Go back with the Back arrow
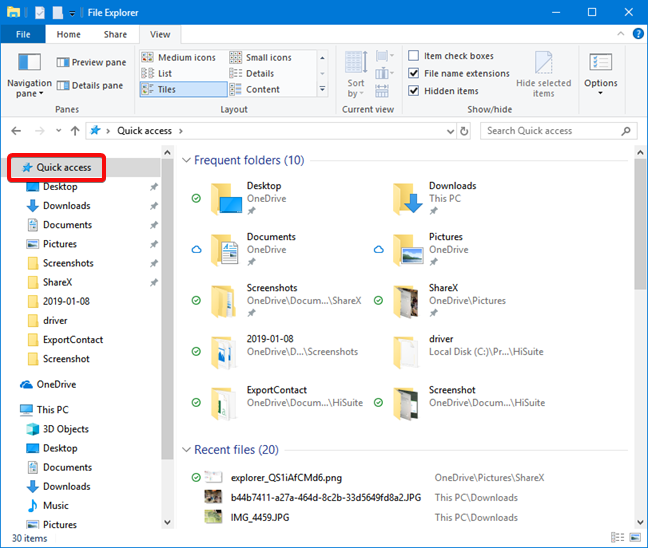The height and width of the screenshot is (548, 648). point(16,131)
